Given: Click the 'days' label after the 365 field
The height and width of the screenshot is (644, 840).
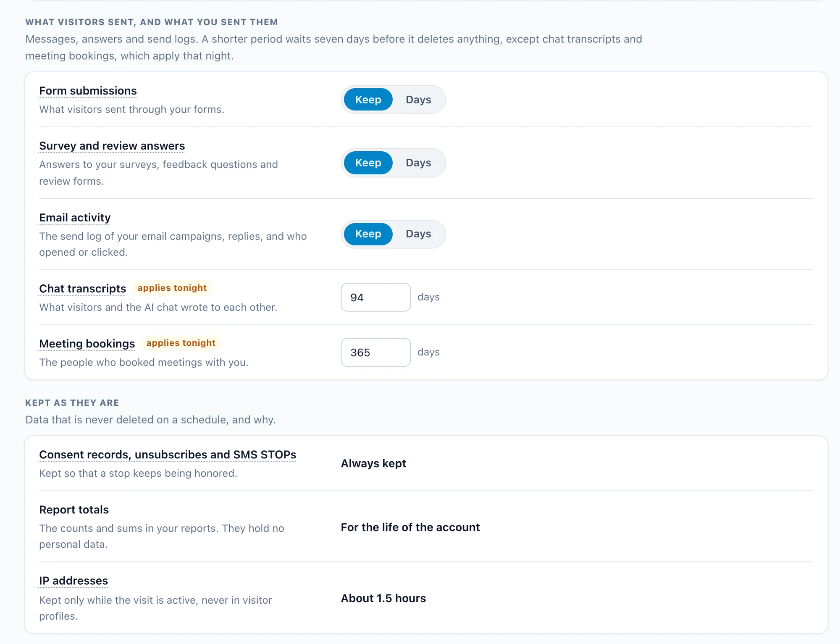Looking at the screenshot, I should [428, 352].
